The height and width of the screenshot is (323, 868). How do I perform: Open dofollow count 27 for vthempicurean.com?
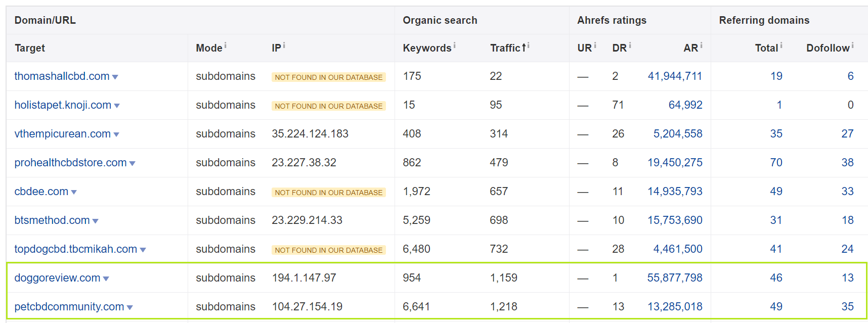[x=848, y=134]
